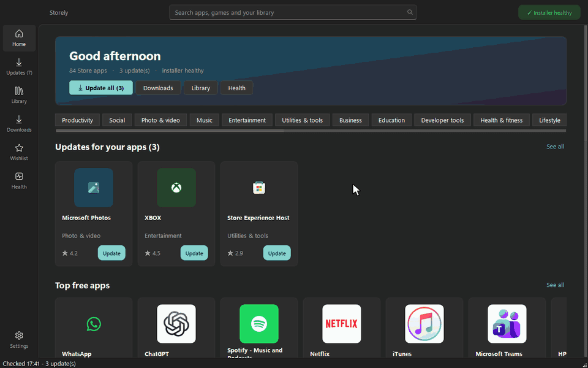Update Microsoft Photos

point(111,253)
